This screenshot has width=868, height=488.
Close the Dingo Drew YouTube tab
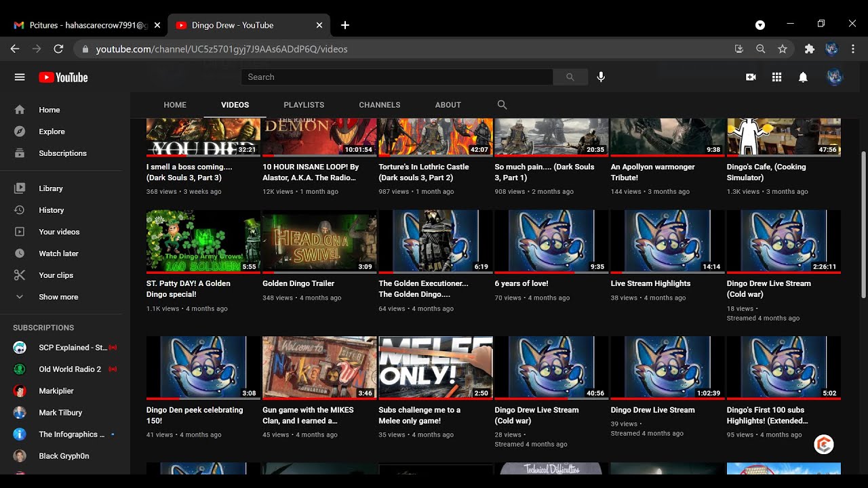319,25
